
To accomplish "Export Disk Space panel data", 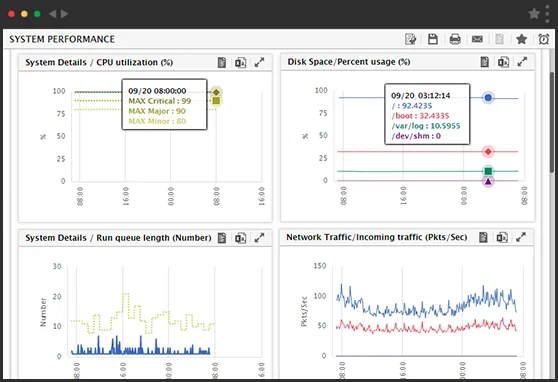I will [503, 62].
